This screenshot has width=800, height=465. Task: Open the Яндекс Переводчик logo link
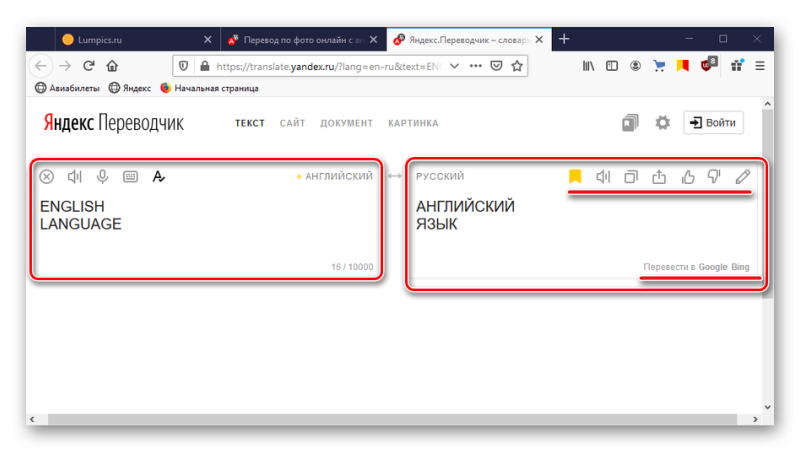113,123
